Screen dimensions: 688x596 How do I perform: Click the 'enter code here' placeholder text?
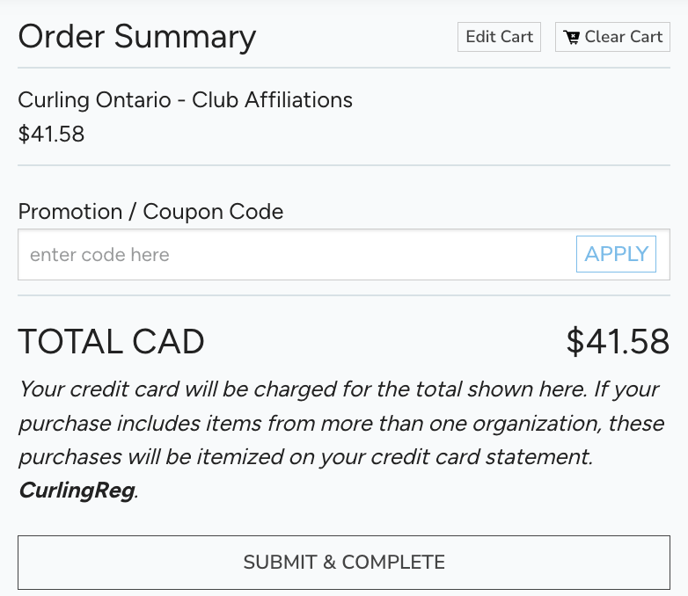point(99,255)
